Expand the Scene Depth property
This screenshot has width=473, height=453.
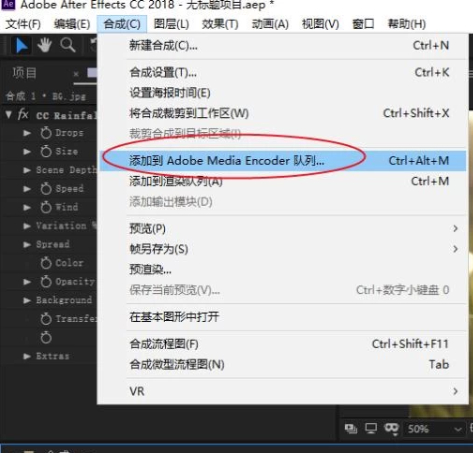(x=27, y=170)
